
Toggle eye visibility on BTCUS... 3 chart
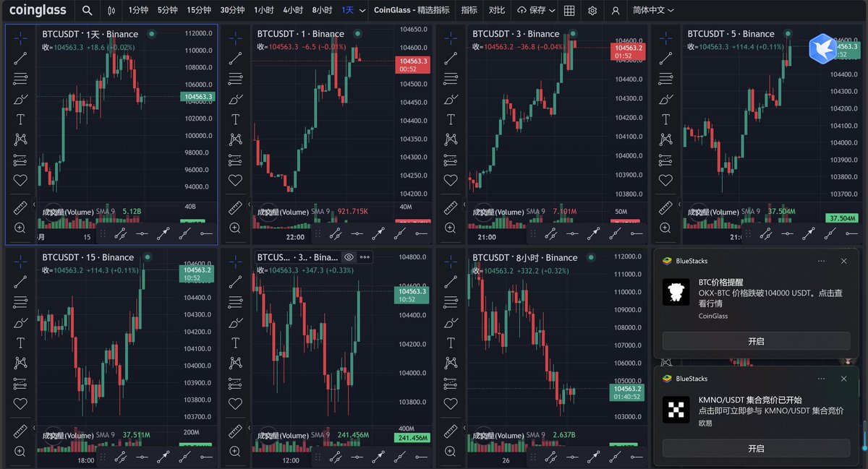click(349, 257)
